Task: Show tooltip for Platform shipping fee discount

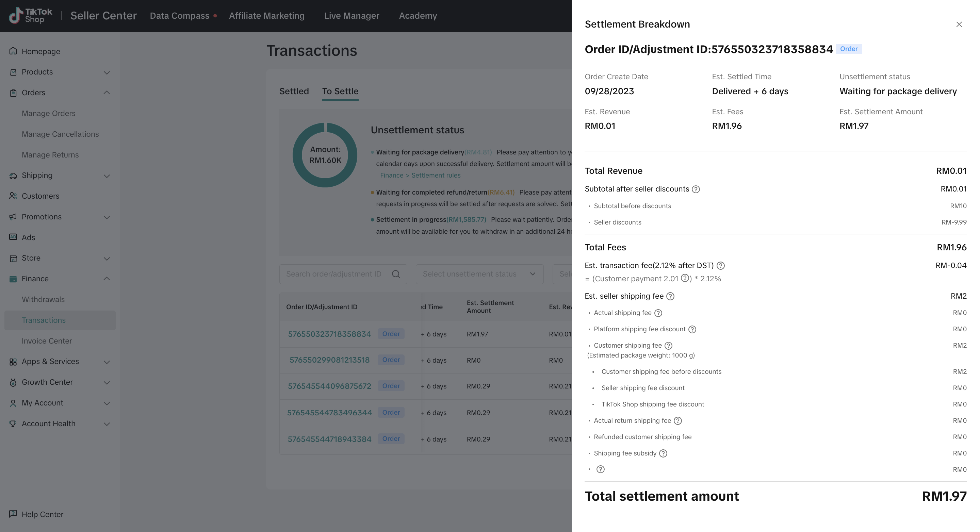Action: [692, 329]
